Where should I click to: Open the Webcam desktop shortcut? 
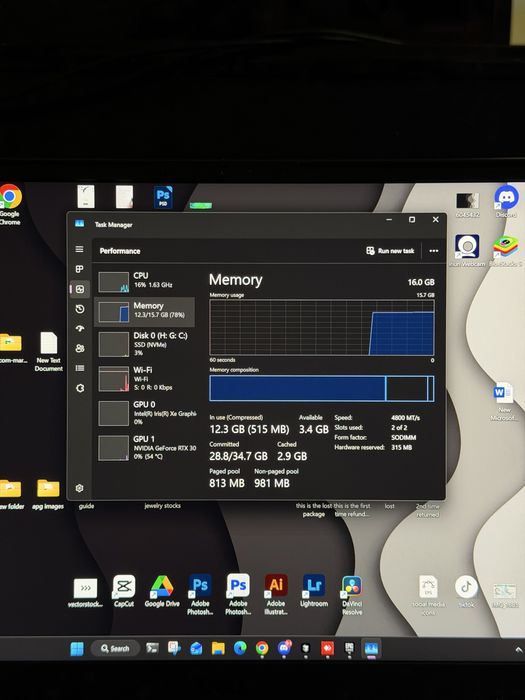467,250
